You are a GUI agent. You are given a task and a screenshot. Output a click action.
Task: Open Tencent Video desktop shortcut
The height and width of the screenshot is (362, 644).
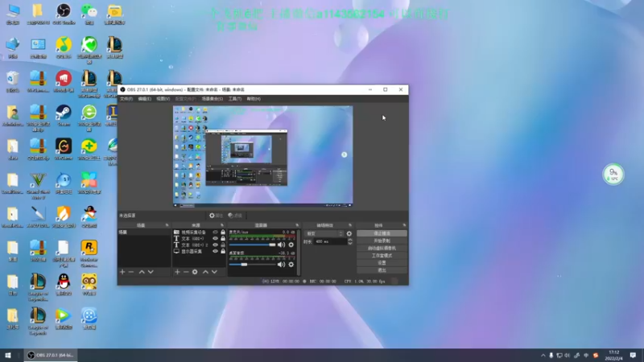[x=64, y=319]
